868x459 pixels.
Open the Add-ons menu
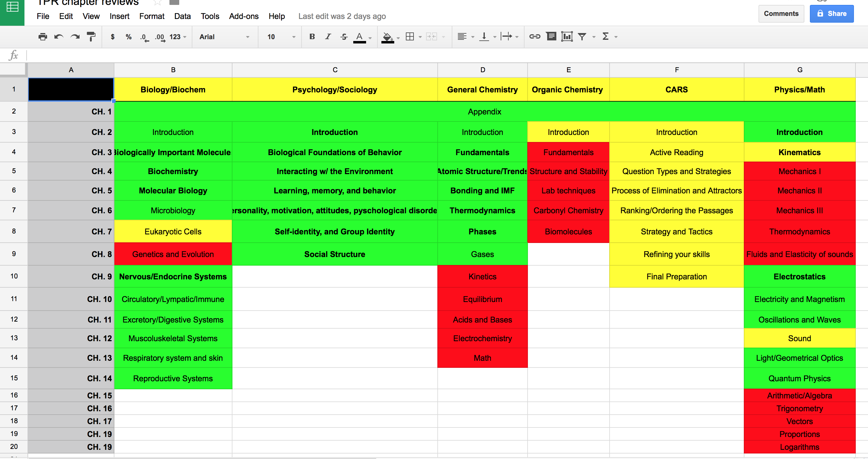pyautogui.click(x=244, y=16)
